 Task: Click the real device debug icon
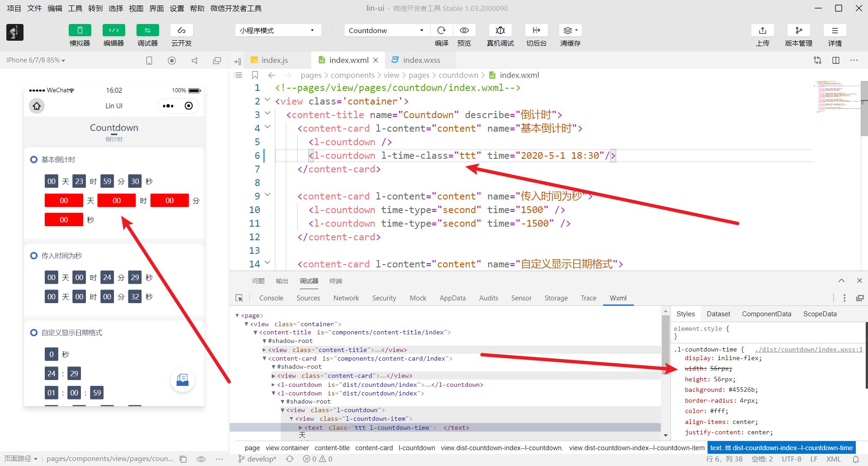tap(500, 30)
